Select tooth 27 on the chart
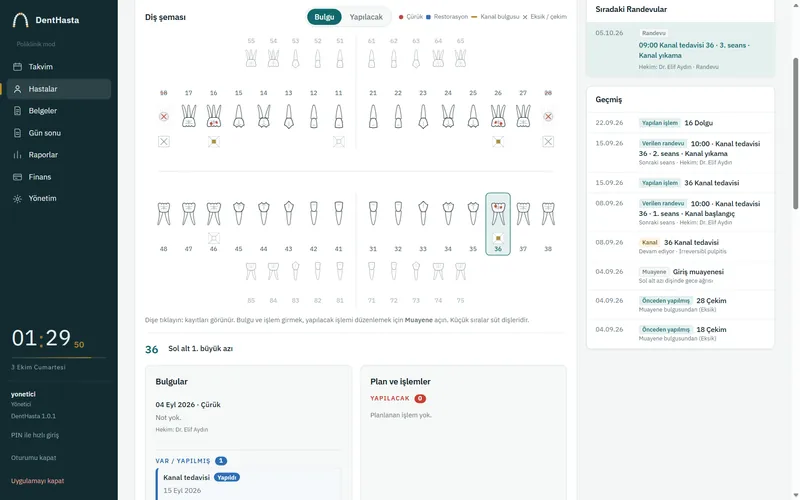Screen dimensions: 800x500 click(523, 116)
